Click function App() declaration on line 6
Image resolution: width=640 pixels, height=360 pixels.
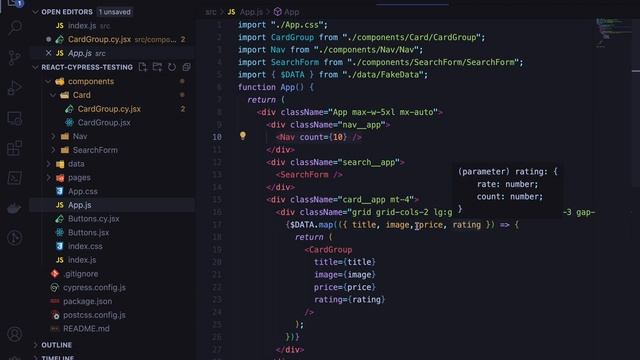tap(276, 87)
